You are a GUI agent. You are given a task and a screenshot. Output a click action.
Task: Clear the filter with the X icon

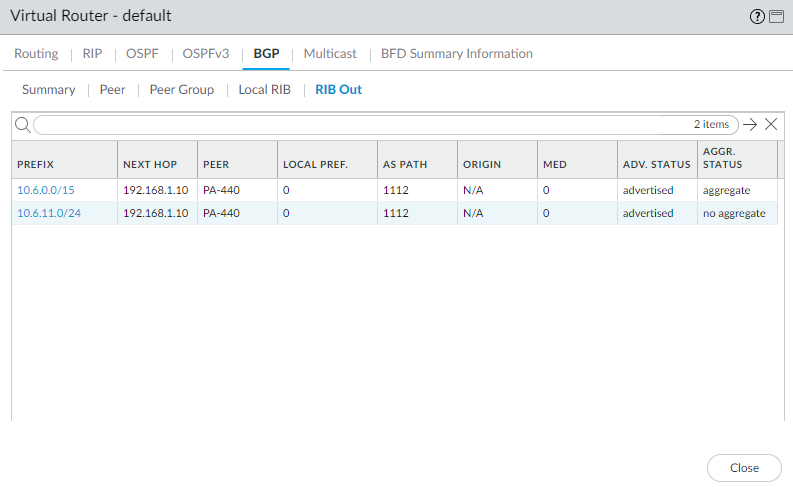tap(771, 125)
